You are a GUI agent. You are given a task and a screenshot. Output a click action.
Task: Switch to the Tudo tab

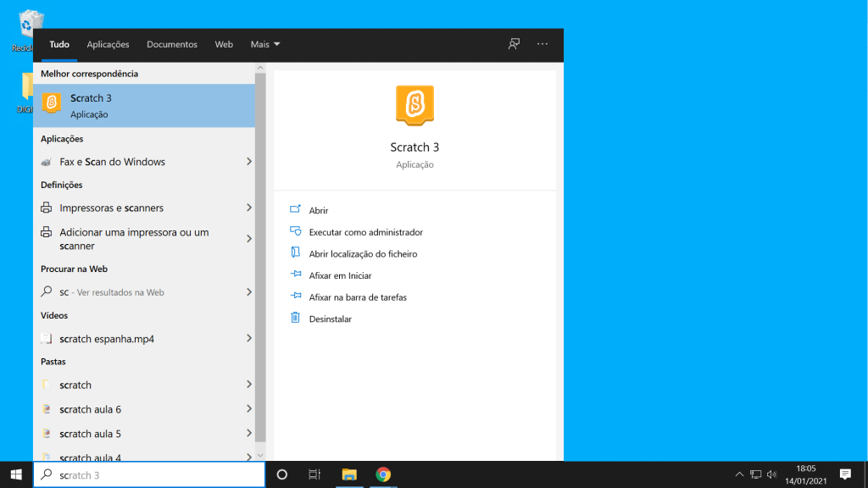click(59, 44)
